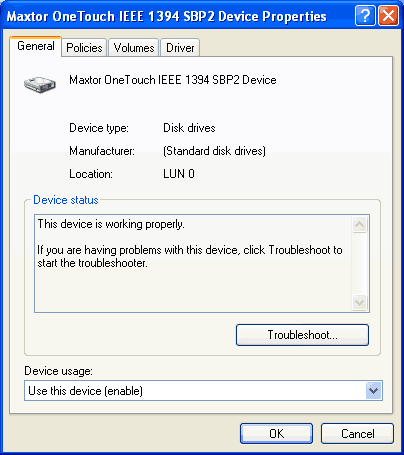Click the dialog title bar text
The height and width of the screenshot is (455, 404).
click(166, 16)
